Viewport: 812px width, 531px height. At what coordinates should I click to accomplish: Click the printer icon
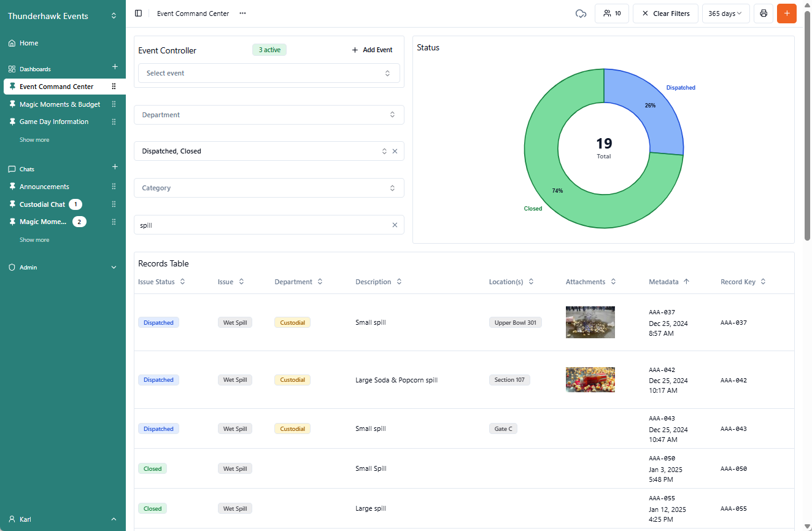[763, 14]
